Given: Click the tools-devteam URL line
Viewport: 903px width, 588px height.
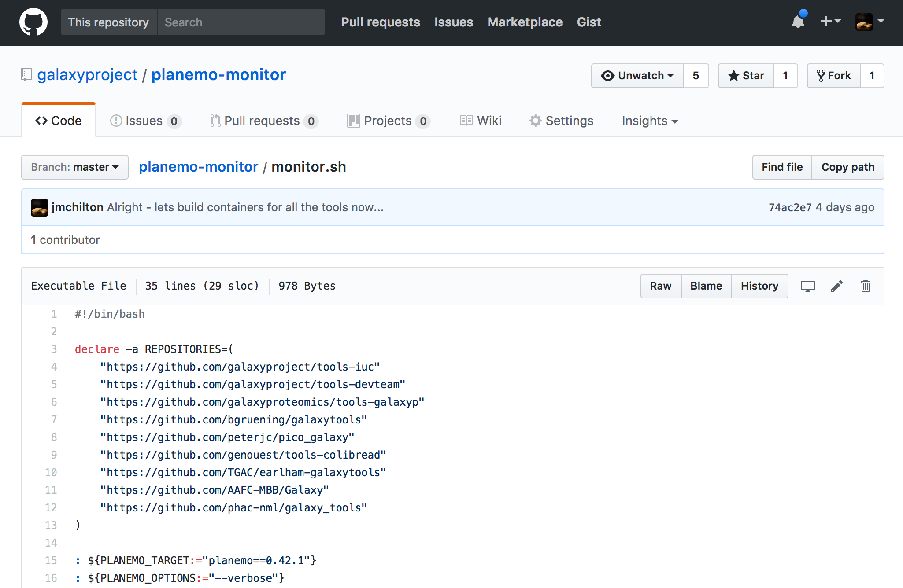Looking at the screenshot, I should (x=253, y=384).
